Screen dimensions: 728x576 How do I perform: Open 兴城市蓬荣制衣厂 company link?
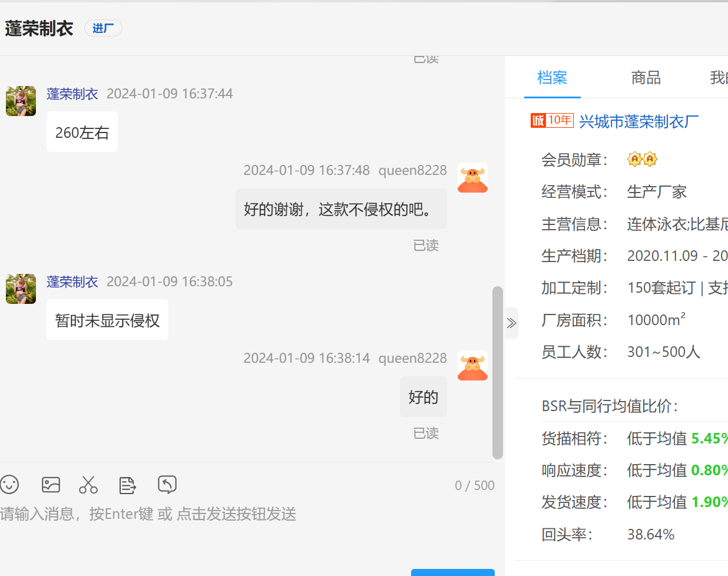[x=639, y=121]
